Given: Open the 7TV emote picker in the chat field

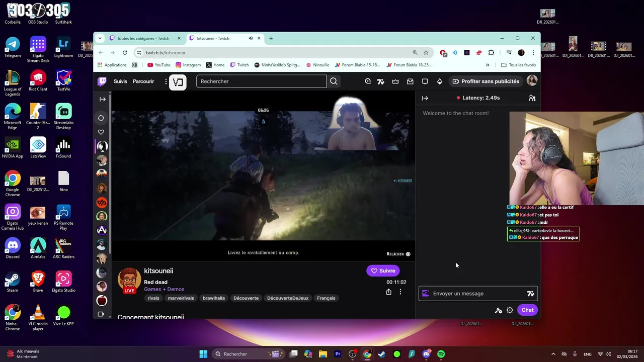Looking at the screenshot, I should tap(530, 294).
